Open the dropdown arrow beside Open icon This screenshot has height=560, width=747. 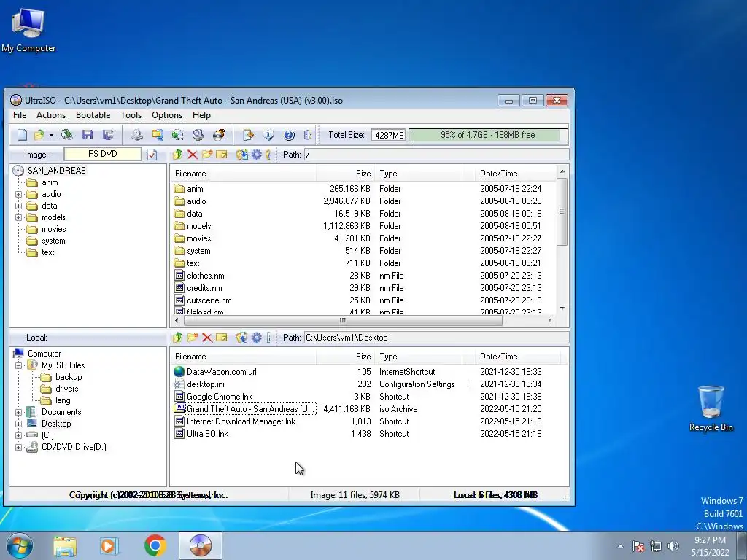pyautogui.click(x=51, y=135)
